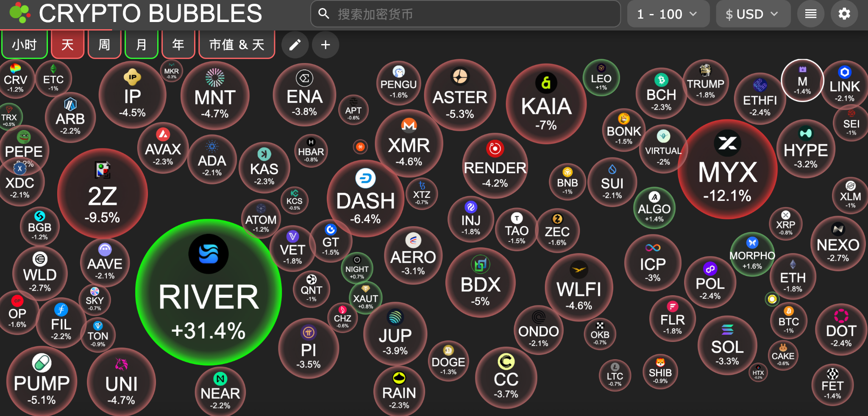Click the Crypto Bubbles logo
This screenshot has width=868, height=416.
point(20,13)
